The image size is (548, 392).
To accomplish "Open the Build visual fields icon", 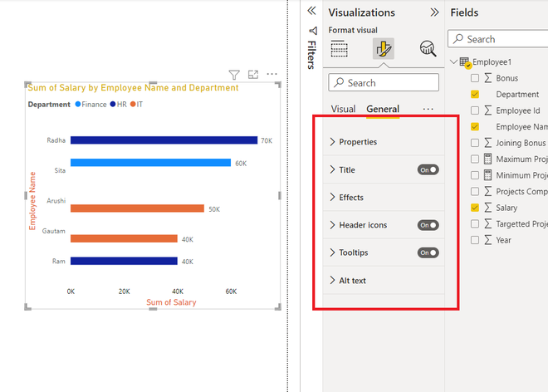I will 339,49.
